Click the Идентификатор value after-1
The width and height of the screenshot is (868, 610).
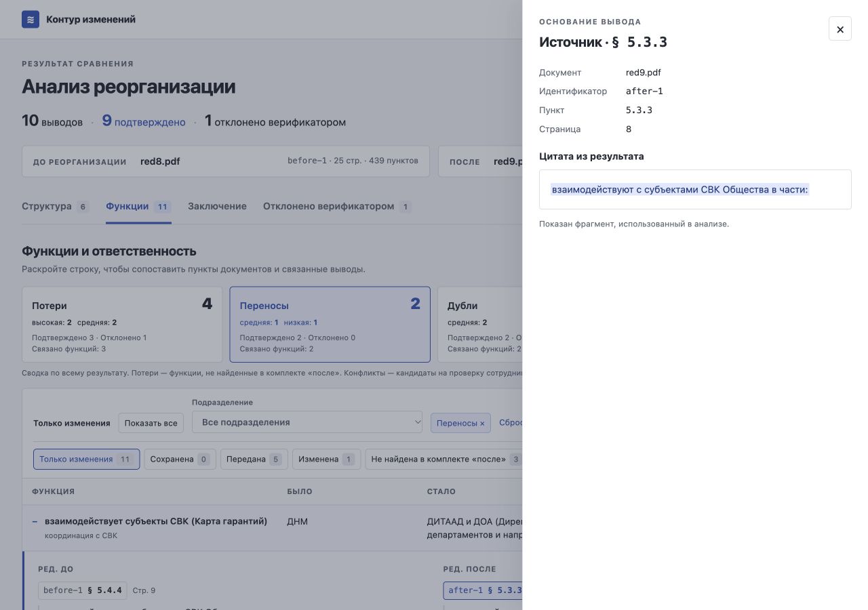click(x=644, y=91)
